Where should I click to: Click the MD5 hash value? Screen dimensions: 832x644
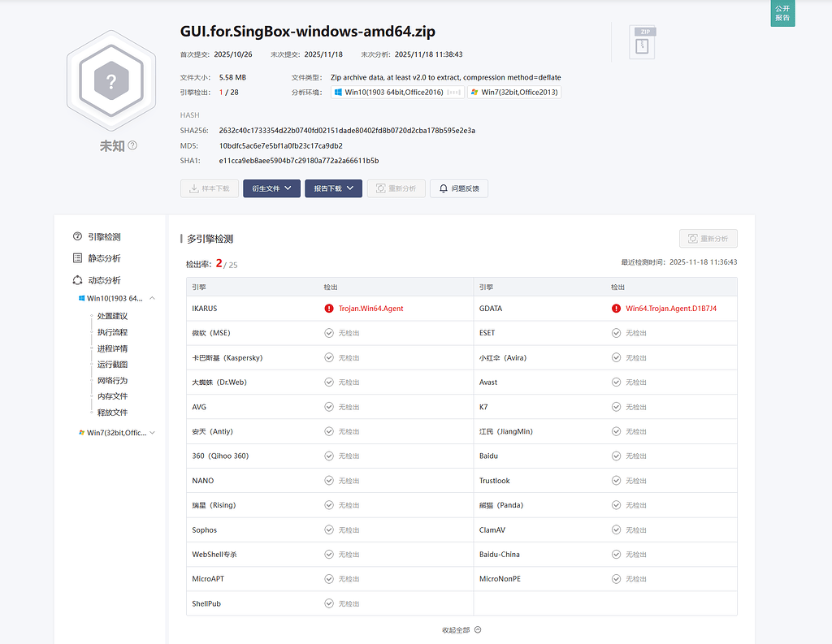click(280, 146)
